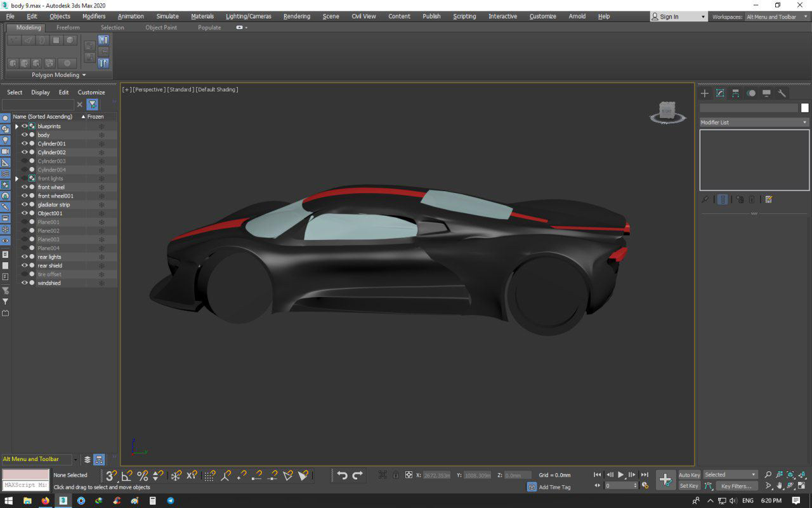Toggle Display Cameras filter in Scene Explorer
The width and height of the screenshot is (812, 508).
pyautogui.click(x=5, y=151)
